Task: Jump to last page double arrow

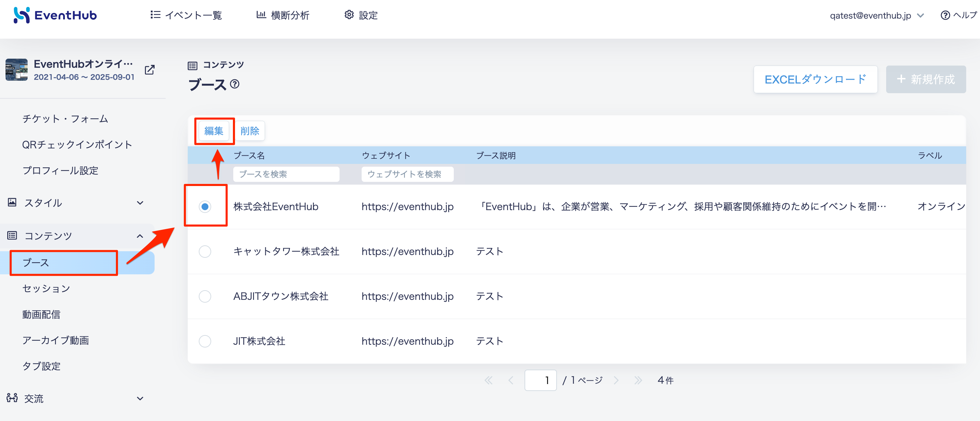Action: click(x=638, y=380)
